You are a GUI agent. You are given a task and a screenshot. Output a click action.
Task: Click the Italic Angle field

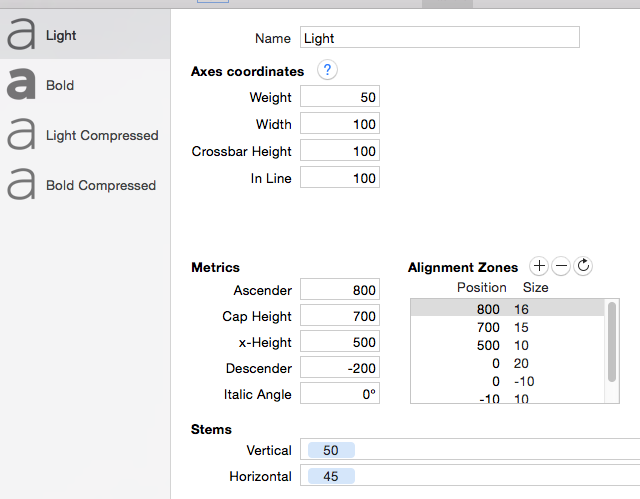tap(340, 394)
